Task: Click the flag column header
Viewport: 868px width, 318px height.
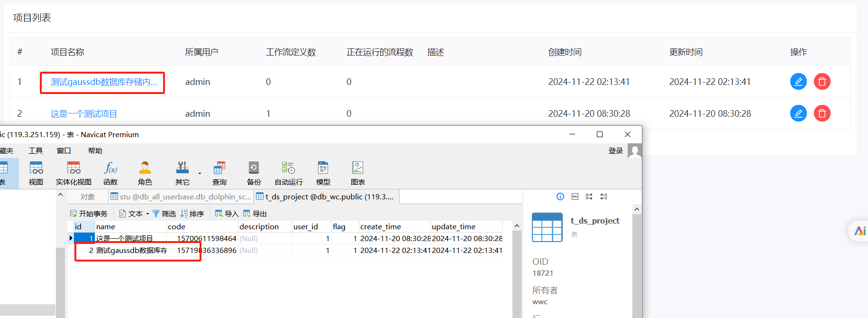Action: (346, 226)
